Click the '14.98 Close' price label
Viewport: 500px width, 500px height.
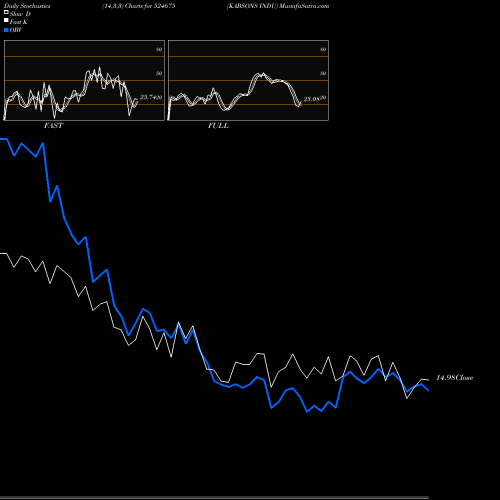click(455, 378)
